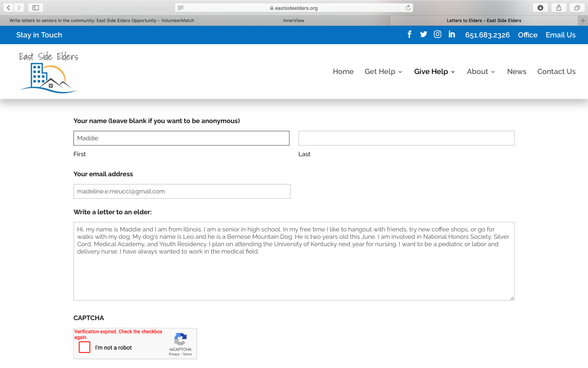
Task: Click the 'Last' sublabel under name field
Action: click(305, 154)
